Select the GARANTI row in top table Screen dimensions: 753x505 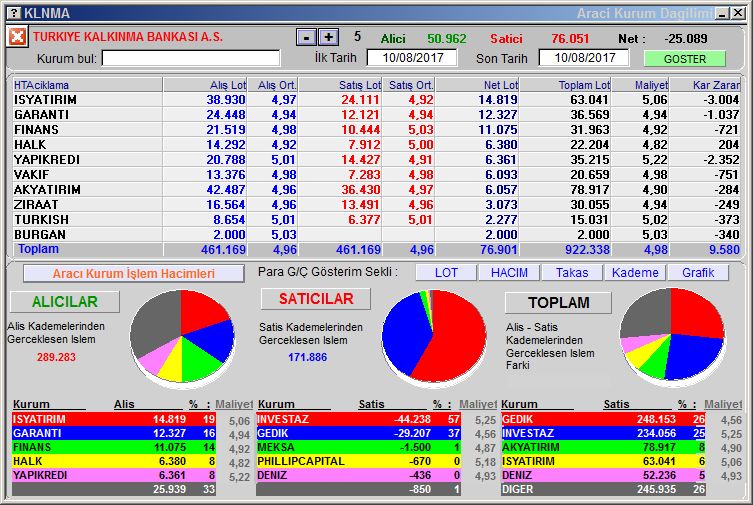376,115
